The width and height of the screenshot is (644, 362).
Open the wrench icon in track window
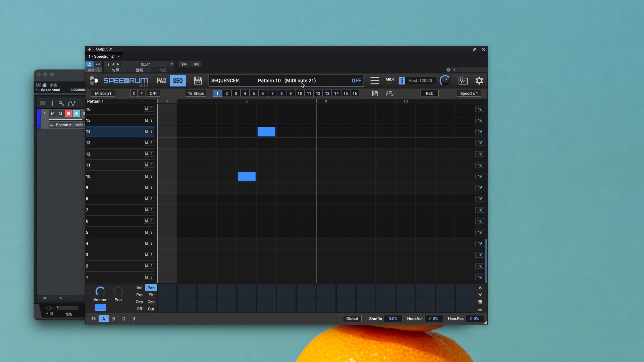point(61,104)
